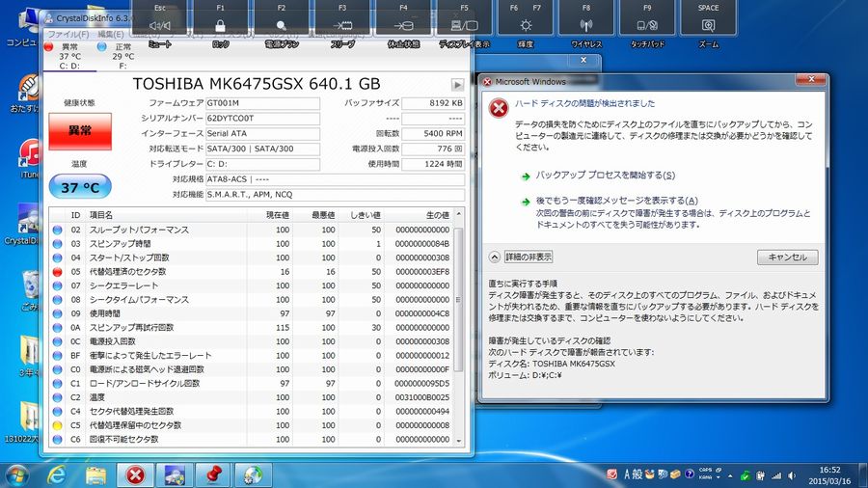Viewport: 868px width, 488px height.
Task: Click the buffer size value 8192 KB
Action: pyautogui.click(x=433, y=103)
